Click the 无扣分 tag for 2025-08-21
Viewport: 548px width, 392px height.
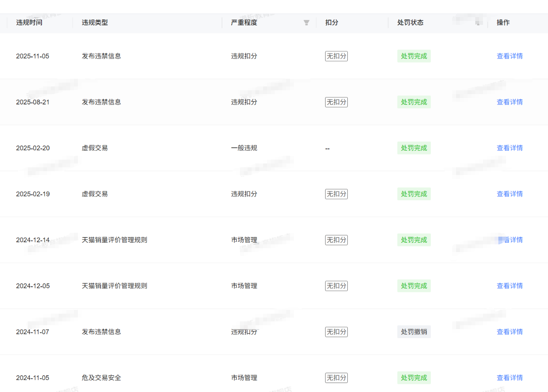tap(336, 102)
